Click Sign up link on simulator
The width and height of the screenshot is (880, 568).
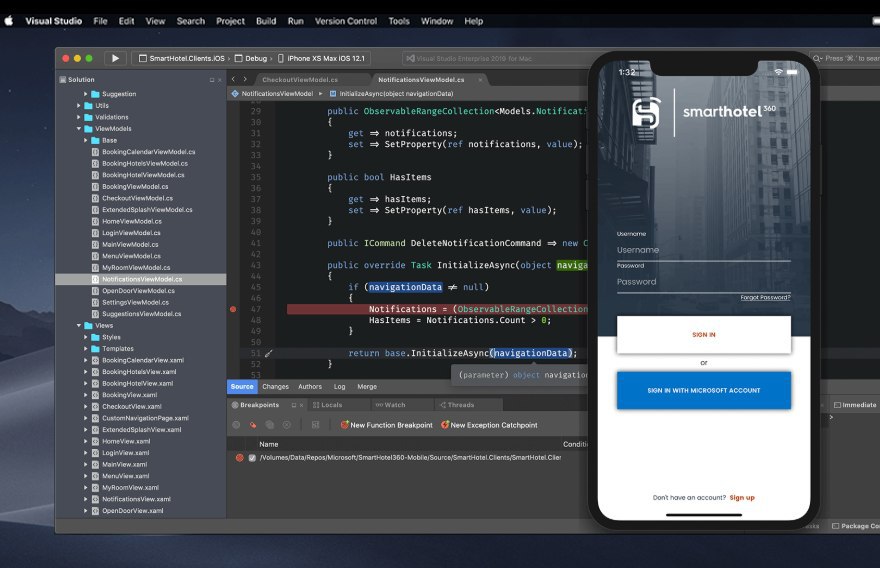click(742, 498)
